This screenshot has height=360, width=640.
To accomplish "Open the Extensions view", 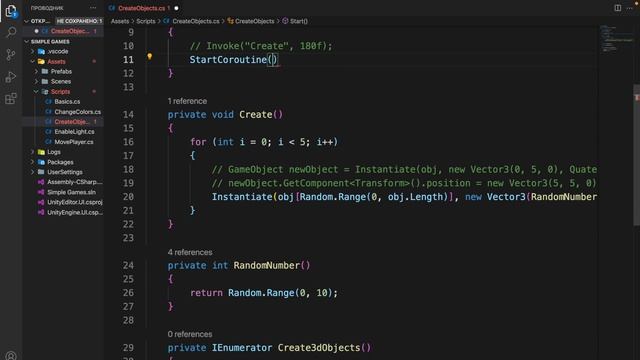I will [x=11, y=98].
